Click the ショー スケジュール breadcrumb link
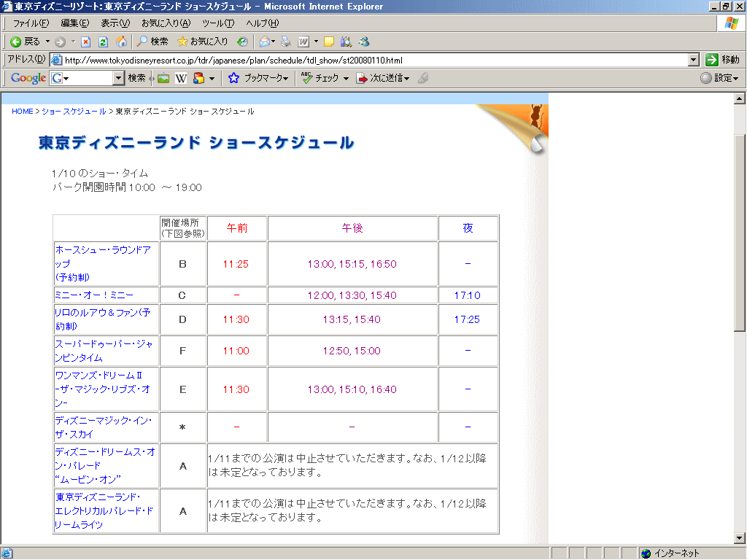This screenshot has width=747, height=560. tap(74, 112)
